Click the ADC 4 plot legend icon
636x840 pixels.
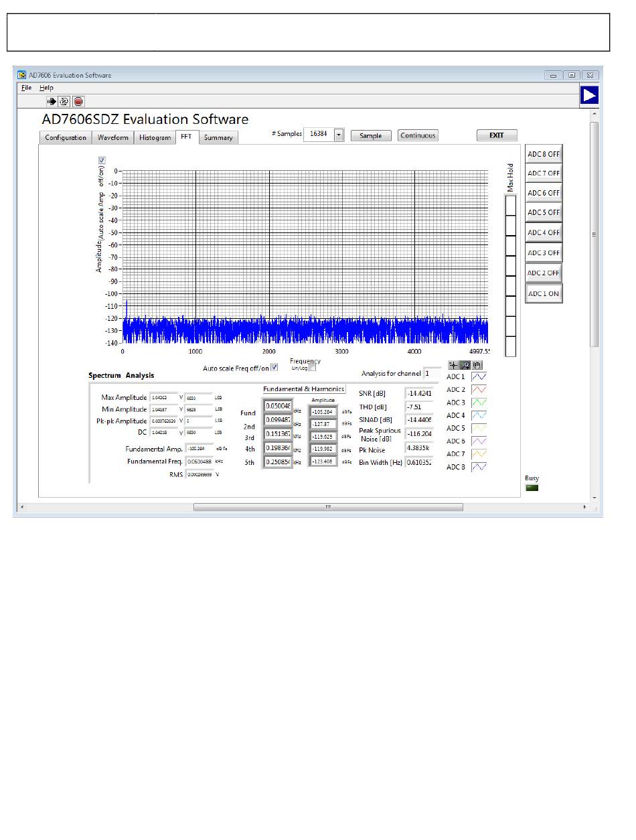pos(479,415)
